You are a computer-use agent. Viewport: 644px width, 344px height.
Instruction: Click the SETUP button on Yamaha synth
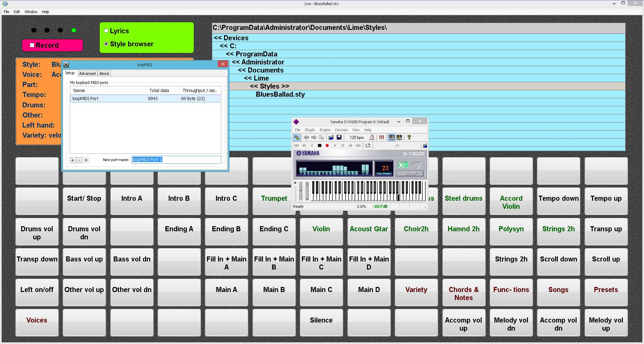[410, 174]
